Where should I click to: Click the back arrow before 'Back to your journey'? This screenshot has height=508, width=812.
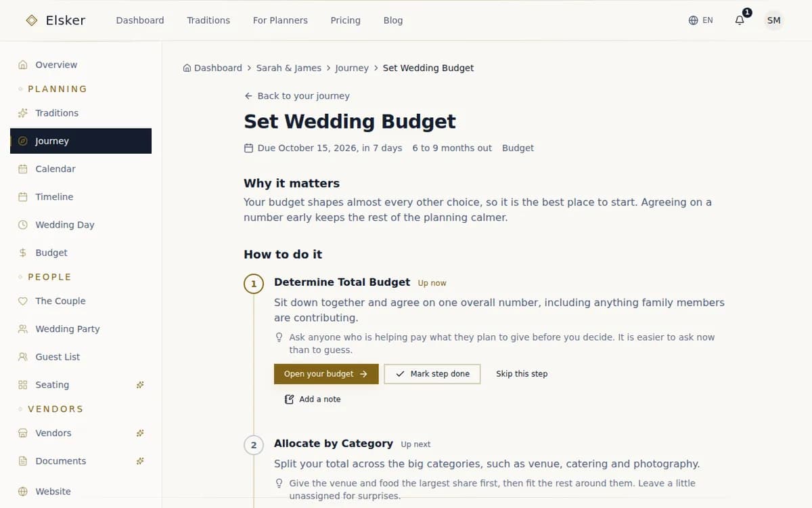(x=248, y=96)
